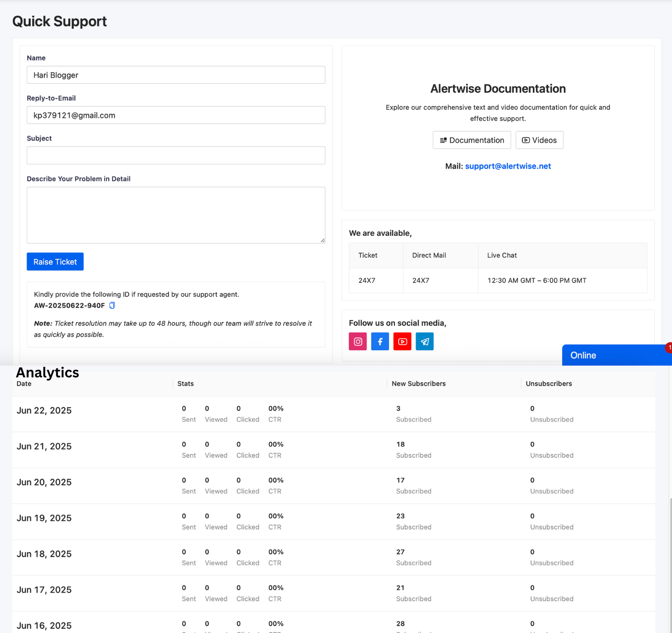This screenshot has width=672, height=633.
Task: Click the Raise Ticket button
Action: (55, 261)
